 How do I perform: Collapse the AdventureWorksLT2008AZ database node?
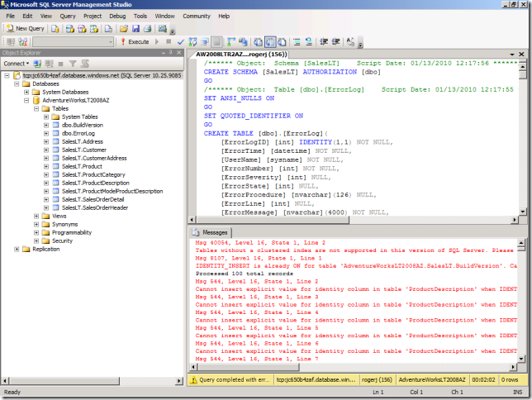point(26,101)
